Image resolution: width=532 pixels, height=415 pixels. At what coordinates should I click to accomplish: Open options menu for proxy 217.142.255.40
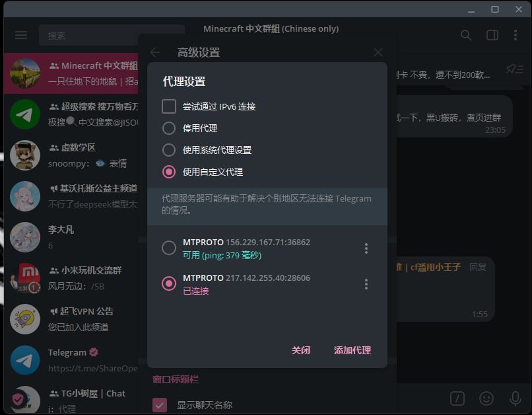coord(366,284)
